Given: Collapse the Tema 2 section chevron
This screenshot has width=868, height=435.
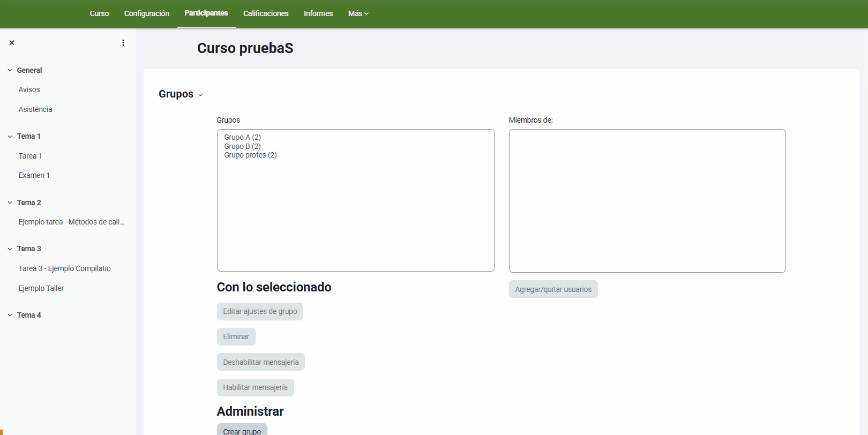Looking at the screenshot, I should tap(10, 202).
